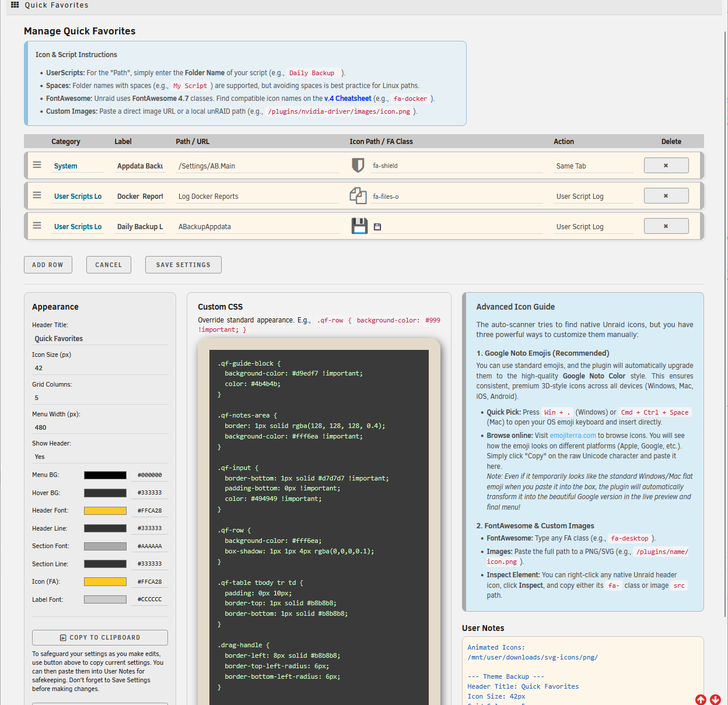Edit the Docker Report label field
Screen dimensions: 728x705
click(x=140, y=197)
